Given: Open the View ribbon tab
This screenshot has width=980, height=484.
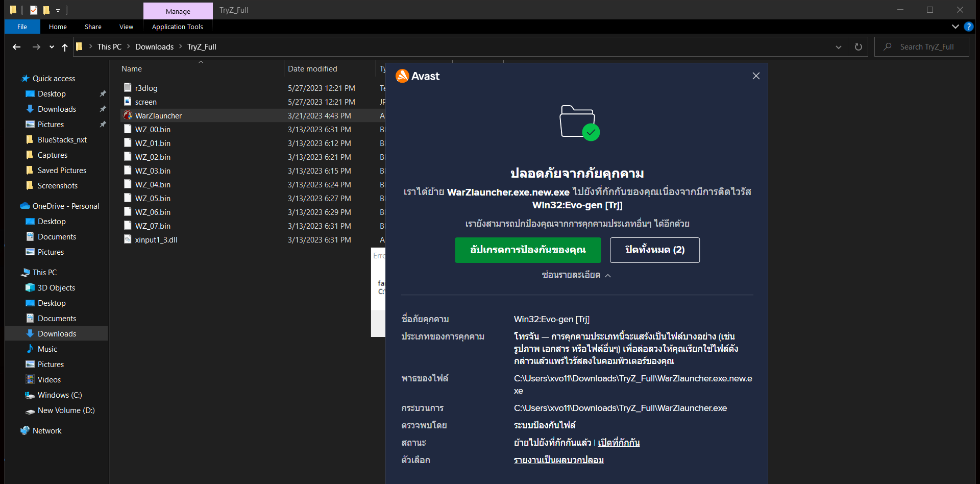Looking at the screenshot, I should click(x=126, y=27).
